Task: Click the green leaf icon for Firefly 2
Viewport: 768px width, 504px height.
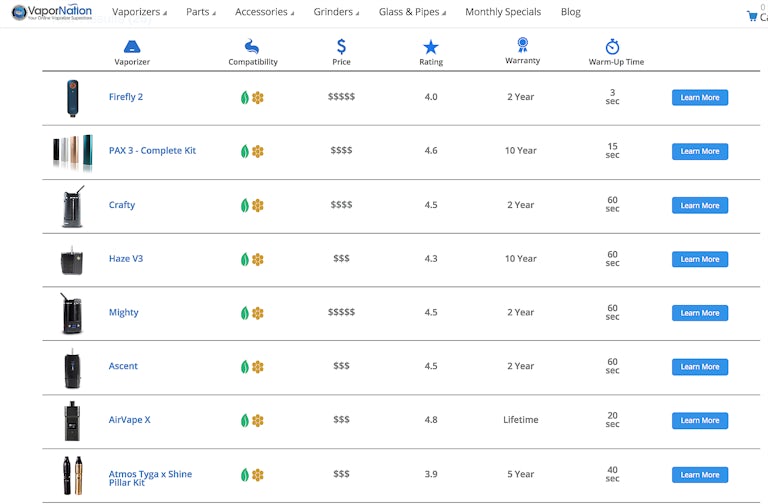Action: (245, 97)
